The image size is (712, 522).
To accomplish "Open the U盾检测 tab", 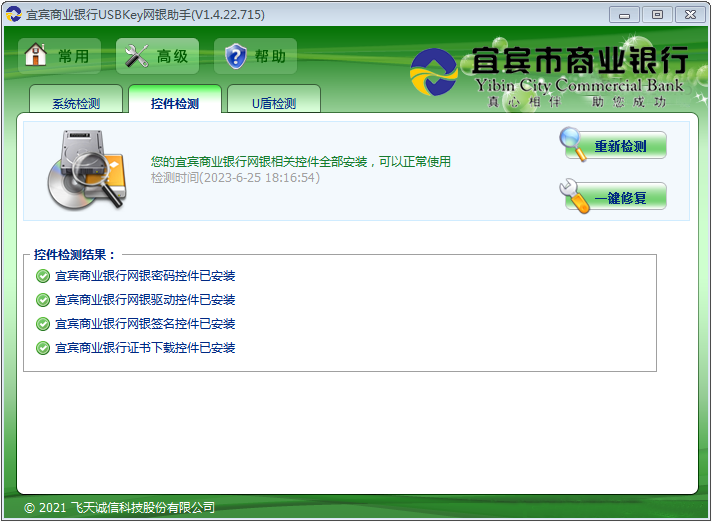I will coord(273,103).
